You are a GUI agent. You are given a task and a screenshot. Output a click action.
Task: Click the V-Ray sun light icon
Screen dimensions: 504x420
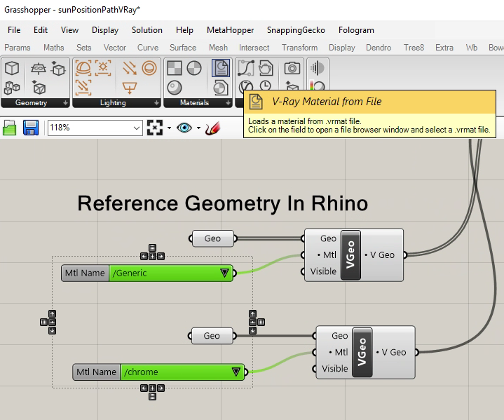[103, 68]
